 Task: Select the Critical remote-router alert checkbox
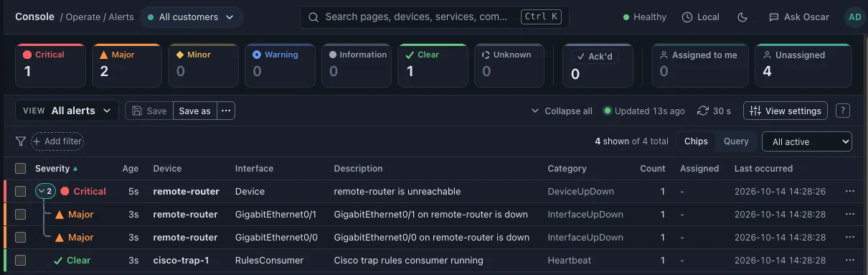coord(20,192)
